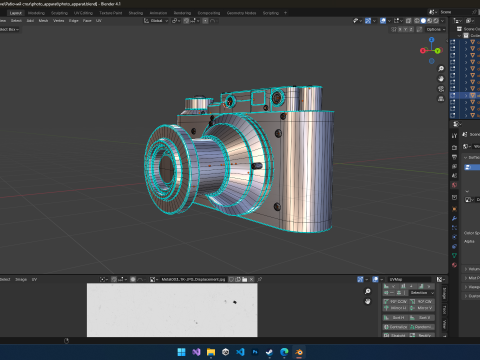Select rendered viewport shading mode
The height and width of the screenshot is (360, 480).
pyautogui.click(x=436, y=21)
